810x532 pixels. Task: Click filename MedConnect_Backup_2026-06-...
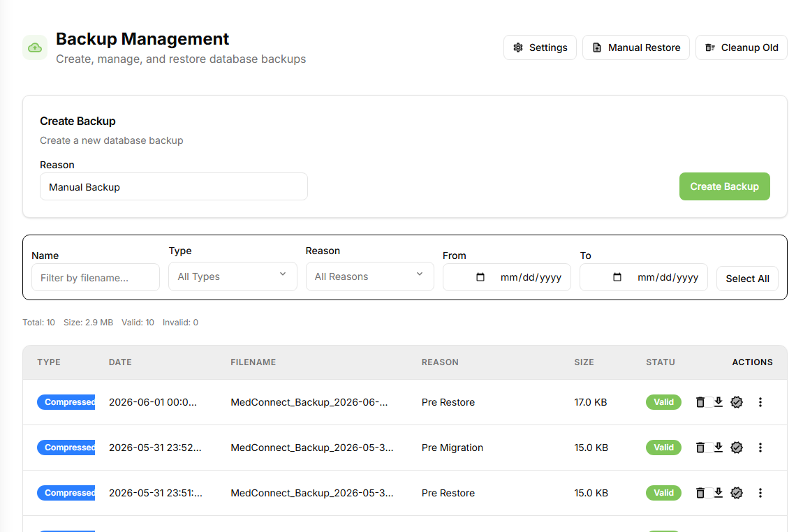click(x=309, y=402)
